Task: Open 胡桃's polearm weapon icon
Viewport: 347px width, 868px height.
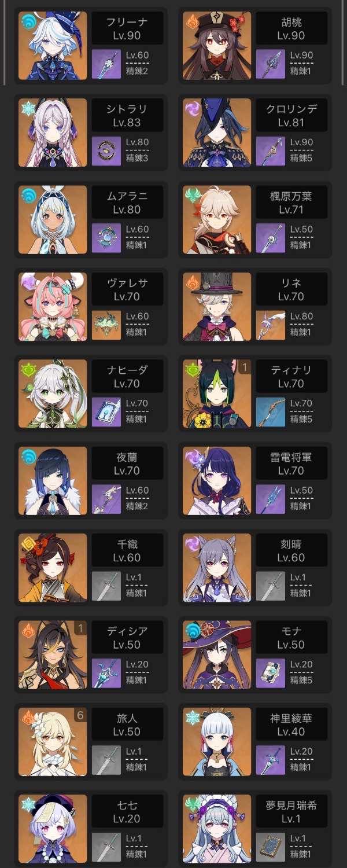Action: pyautogui.click(x=271, y=65)
